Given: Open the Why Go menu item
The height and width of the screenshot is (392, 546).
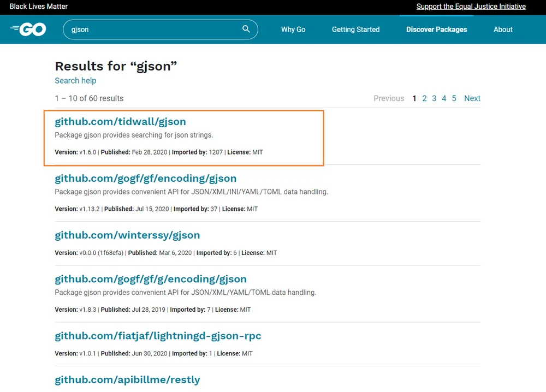Looking at the screenshot, I should coord(293,29).
